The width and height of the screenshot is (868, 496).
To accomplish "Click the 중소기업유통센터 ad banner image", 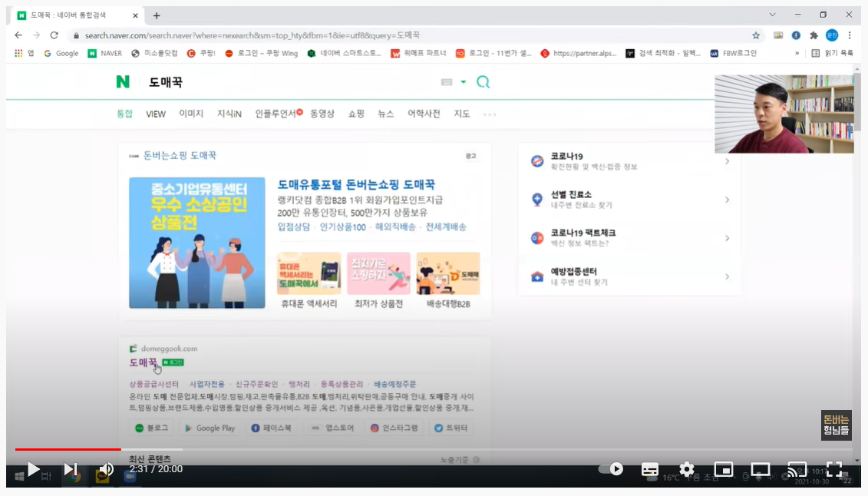I will point(197,243).
